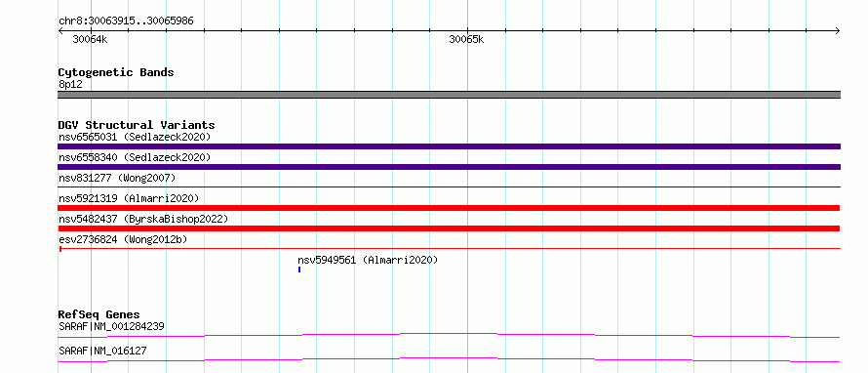Viewport: 868px width, 373px height.
Task: Click the 30064k ruler tick label
Action: pos(91,40)
